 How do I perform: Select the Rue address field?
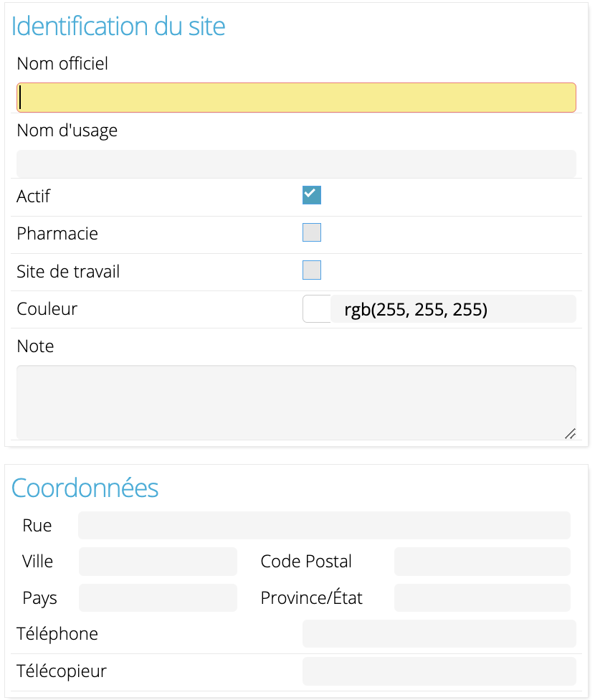click(325, 526)
